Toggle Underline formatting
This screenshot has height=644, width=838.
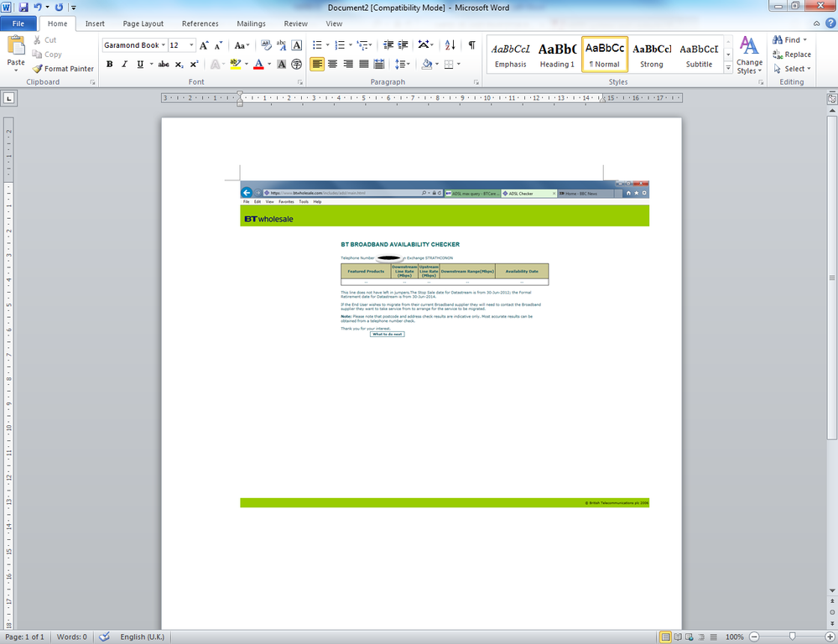click(140, 64)
